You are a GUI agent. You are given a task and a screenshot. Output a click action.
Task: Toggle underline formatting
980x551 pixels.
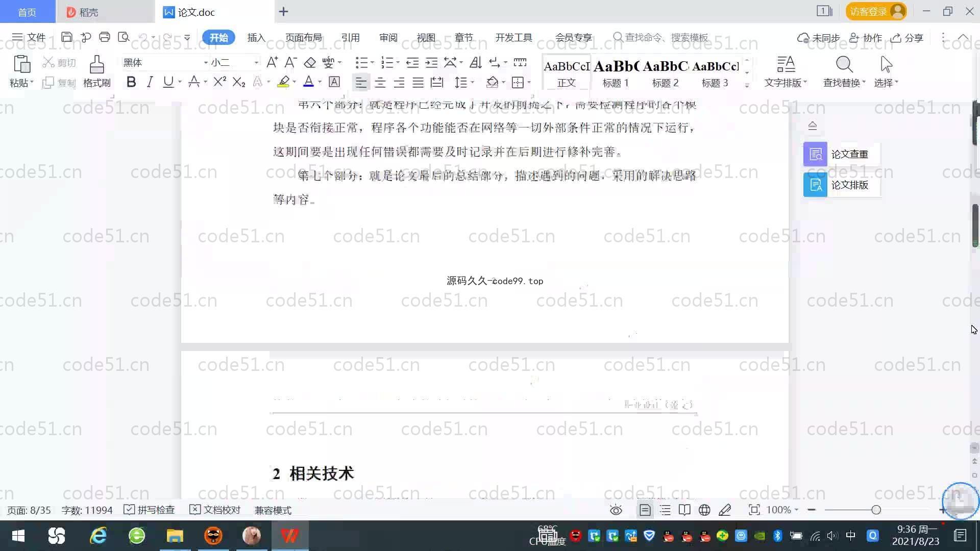pos(168,82)
